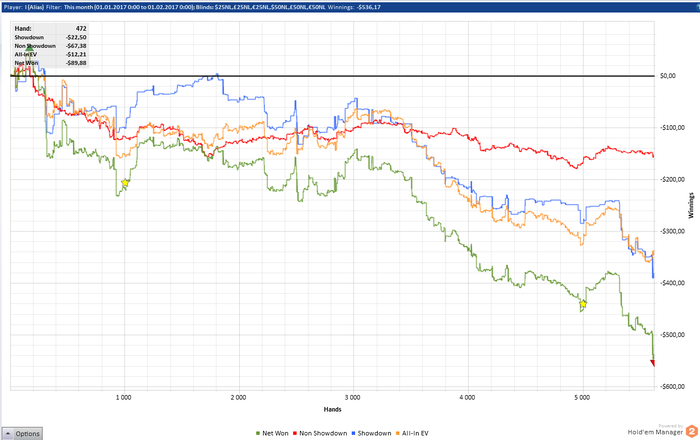Click the Winnings y-axis title
Viewport: 700px width, 440px height.
691,205
